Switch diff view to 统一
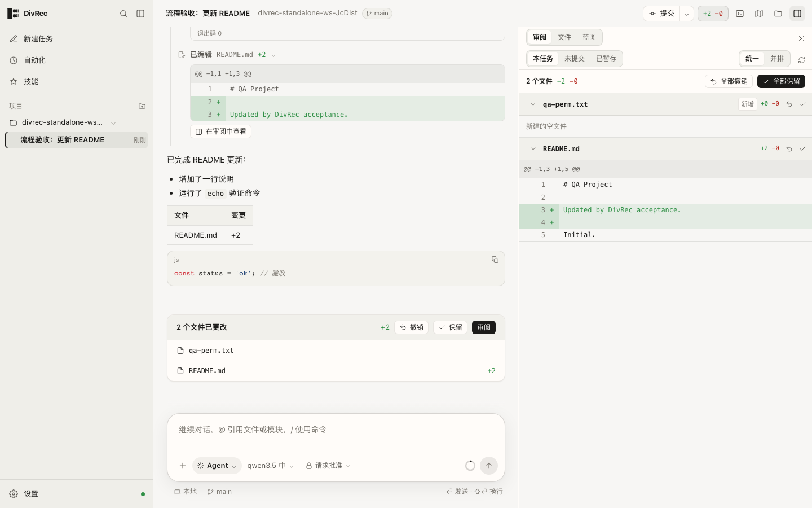812x508 pixels. point(752,59)
